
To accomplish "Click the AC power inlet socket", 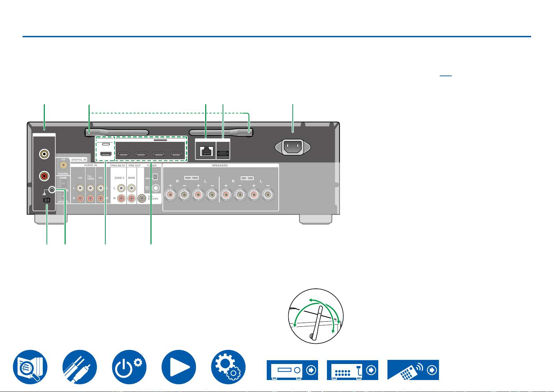I will [x=293, y=147].
